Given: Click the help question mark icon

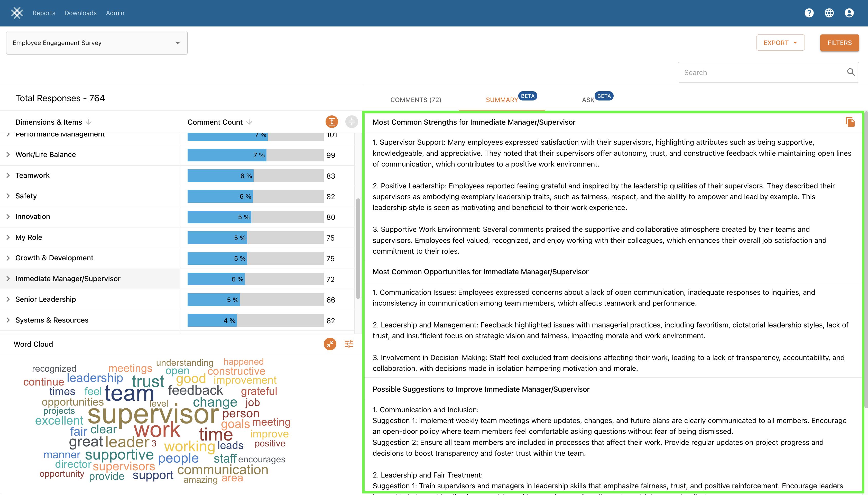Looking at the screenshot, I should (809, 13).
